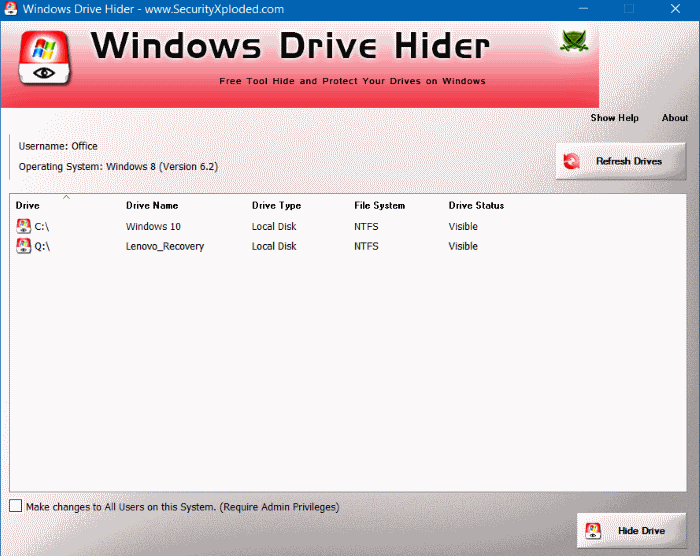Image resolution: width=700 pixels, height=556 pixels.
Task: Click the red refresh arrow icon
Action: 572,161
